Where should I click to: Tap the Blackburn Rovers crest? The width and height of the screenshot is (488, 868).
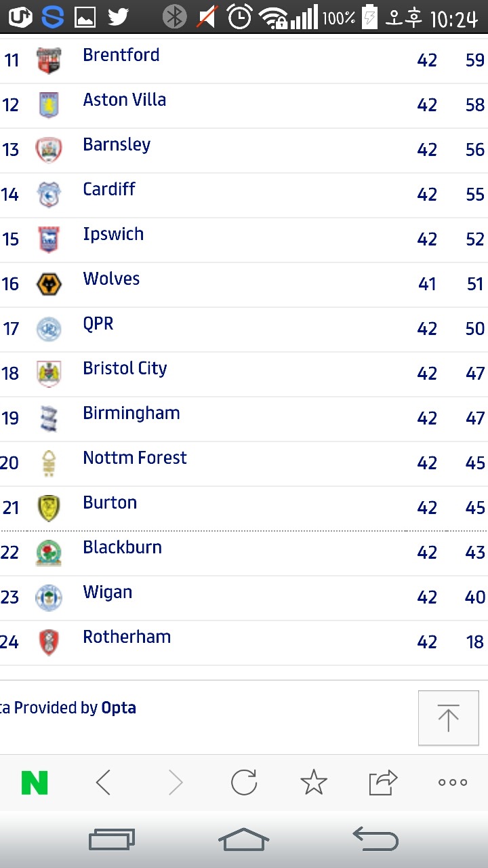(x=49, y=553)
